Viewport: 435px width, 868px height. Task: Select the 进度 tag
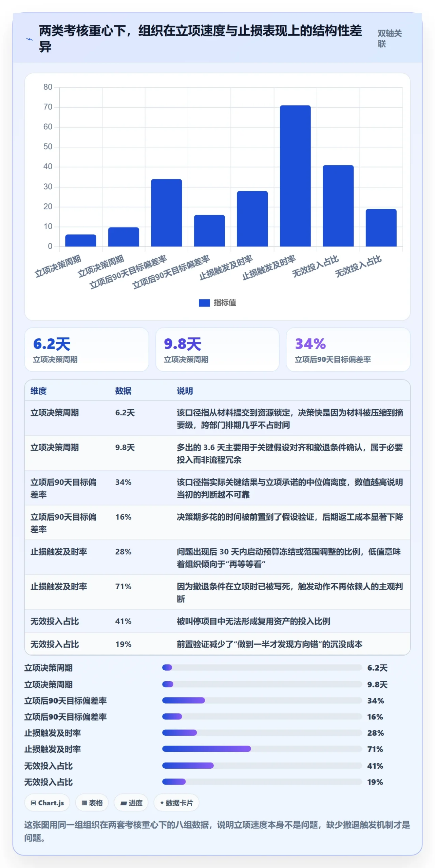pos(131,803)
